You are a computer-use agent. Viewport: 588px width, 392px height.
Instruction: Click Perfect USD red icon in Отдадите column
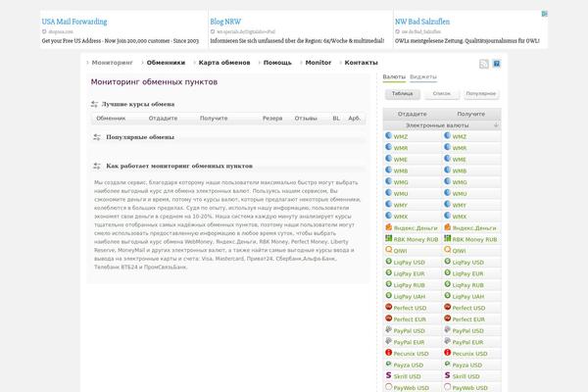[x=388, y=307]
